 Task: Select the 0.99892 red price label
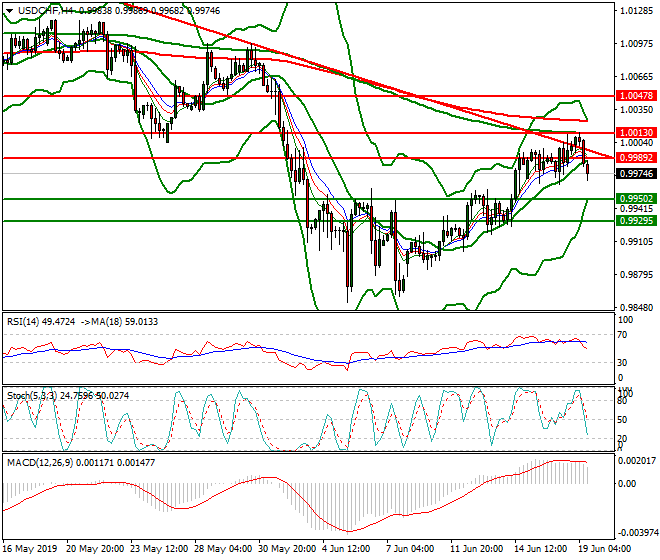click(636, 157)
